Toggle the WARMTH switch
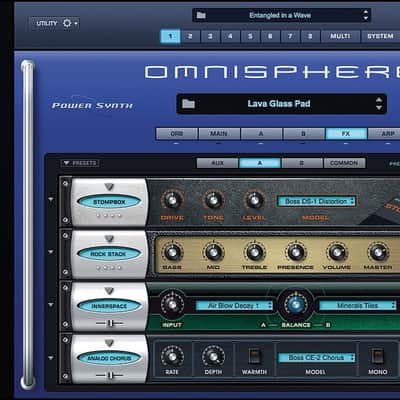 coord(254,356)
